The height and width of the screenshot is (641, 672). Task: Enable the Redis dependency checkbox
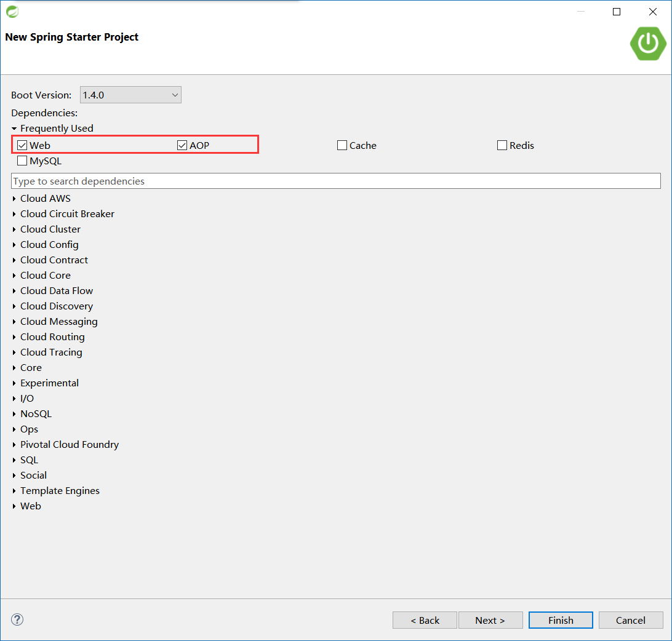pos(502,145)
